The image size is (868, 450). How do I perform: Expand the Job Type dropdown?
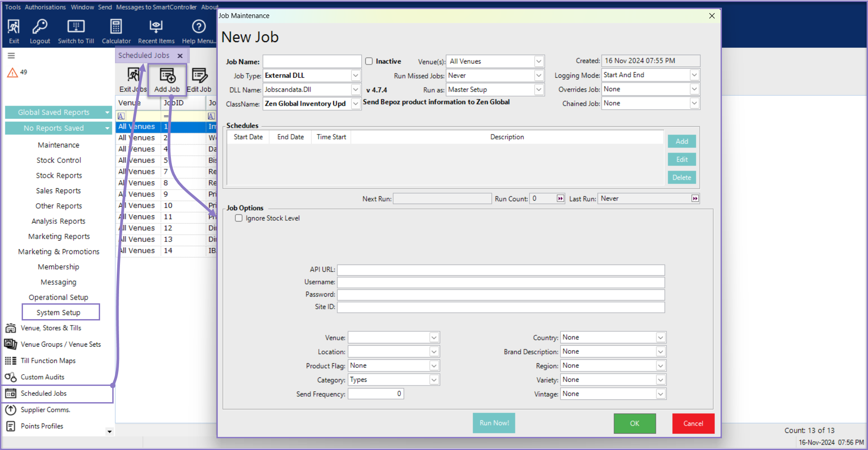355,75
